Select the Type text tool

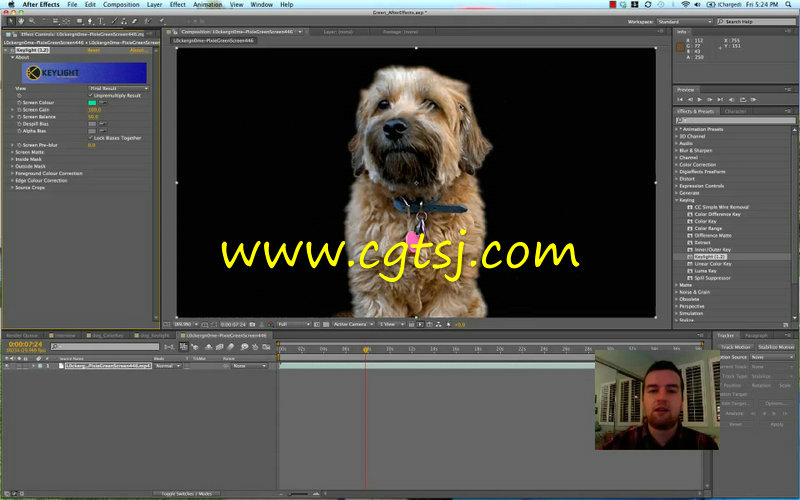[101, 21]
